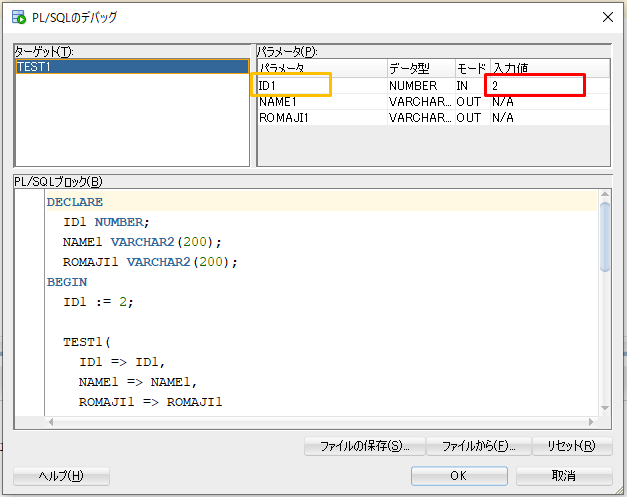Click the horizontal scroll right arrow
This screenshot has width=627, height=497.
[591, 422]
